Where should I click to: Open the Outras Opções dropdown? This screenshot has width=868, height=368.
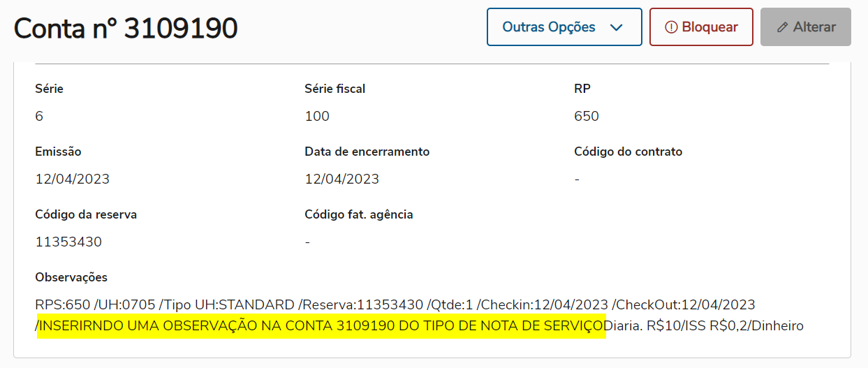[563, 27]
